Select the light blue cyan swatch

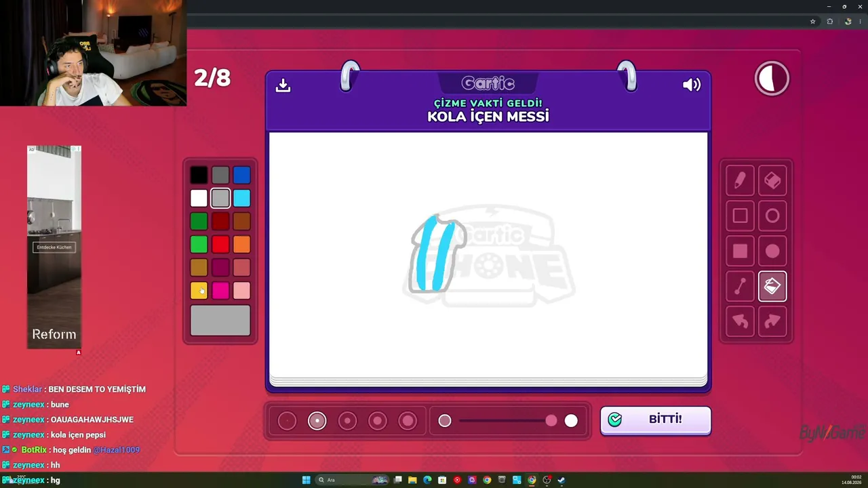(241, 199)
